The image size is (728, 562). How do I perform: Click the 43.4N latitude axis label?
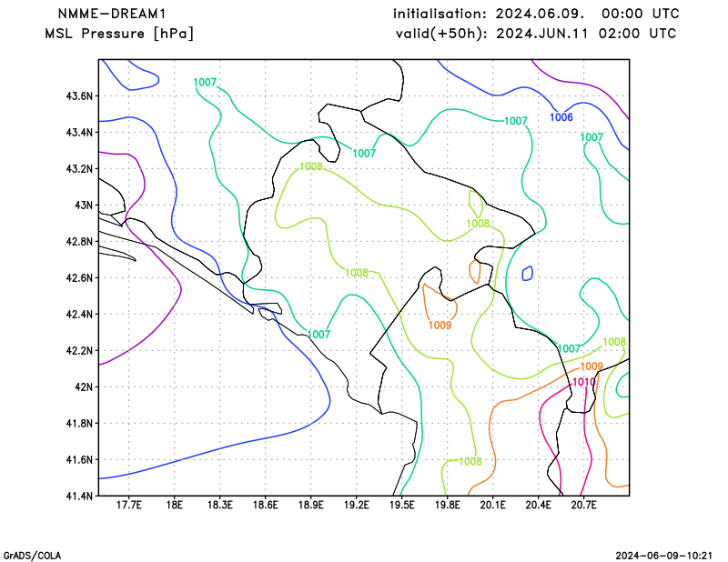pos(79,133)
